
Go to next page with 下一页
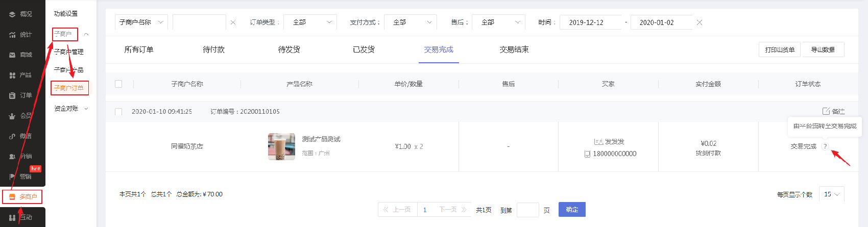tap(452, 210)
